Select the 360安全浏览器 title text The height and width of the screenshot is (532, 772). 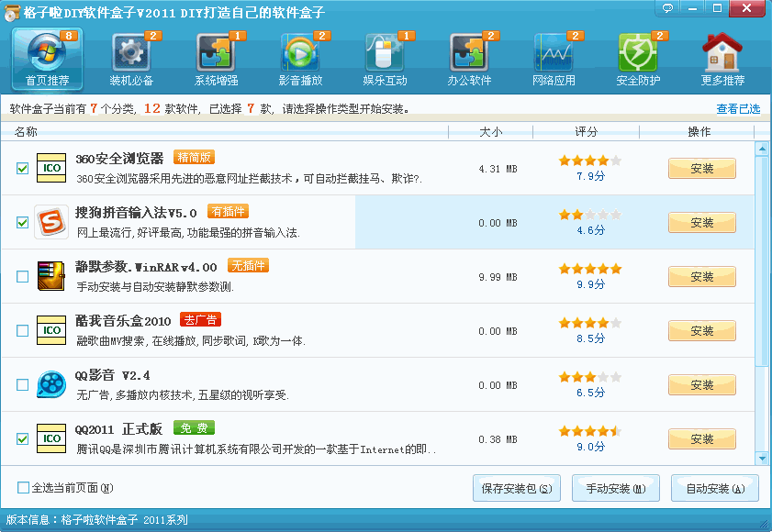(x=119, y=159)
